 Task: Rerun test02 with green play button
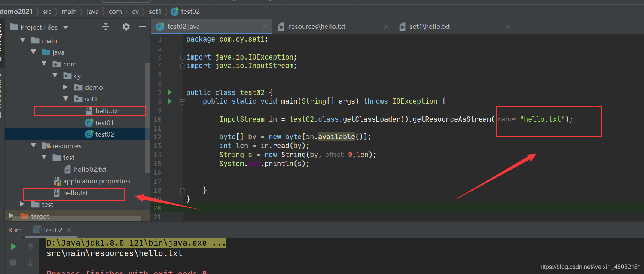(13, 246)
